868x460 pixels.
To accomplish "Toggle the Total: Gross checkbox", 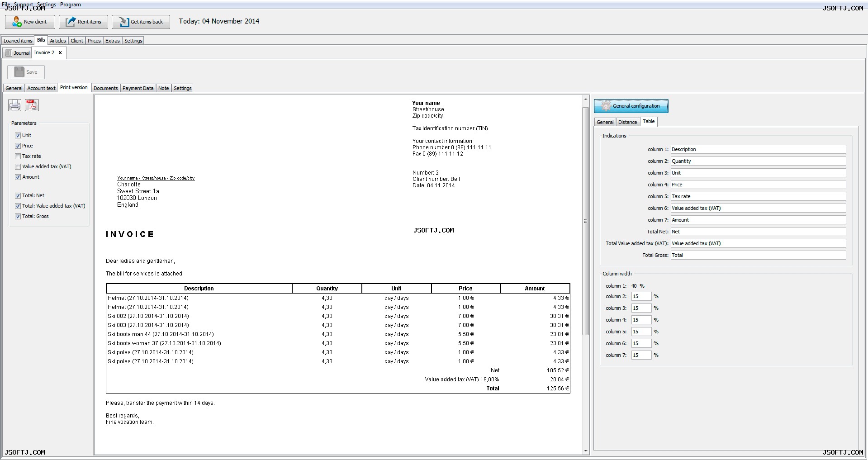I will tap(18, 216).
